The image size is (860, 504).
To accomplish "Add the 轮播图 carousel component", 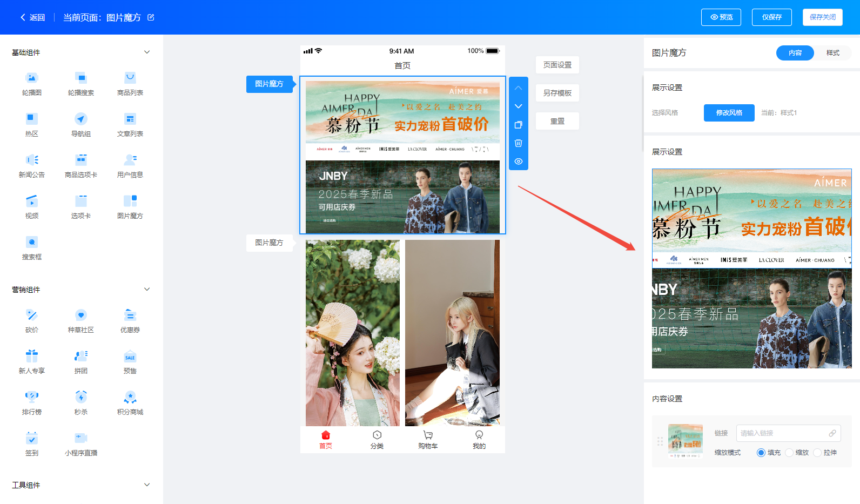I will tap(32, 84).
